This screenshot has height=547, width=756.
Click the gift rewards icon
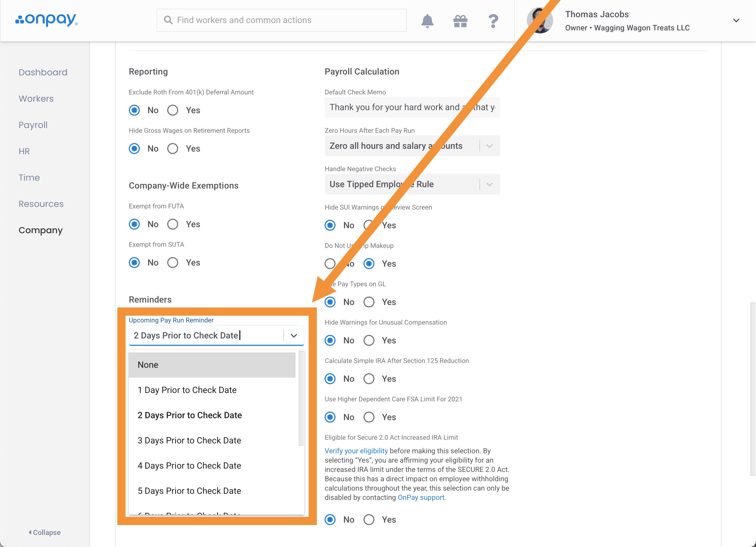460,21
